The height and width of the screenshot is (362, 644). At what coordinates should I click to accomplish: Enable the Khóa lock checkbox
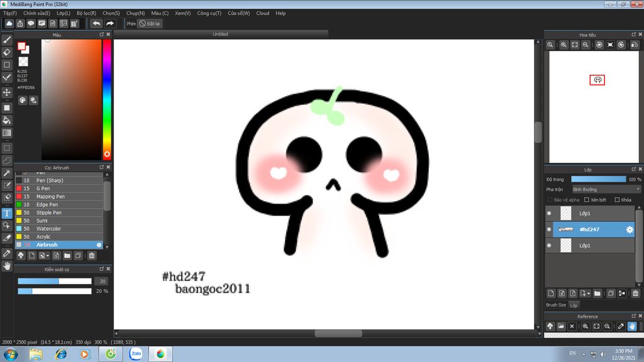pyautogui.click(x=617, y=200)
